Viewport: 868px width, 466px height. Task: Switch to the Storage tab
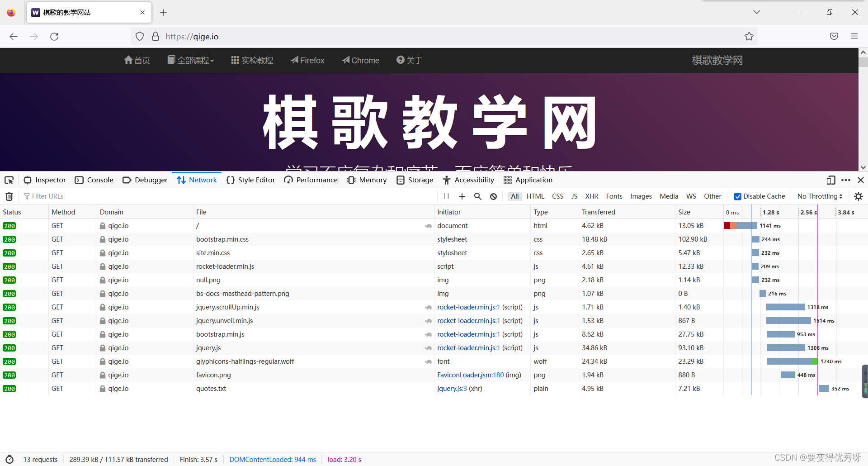415,180
